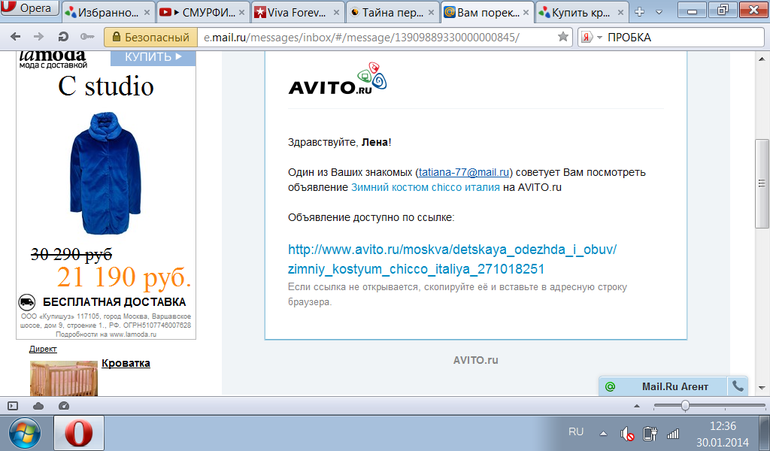Click the Безопасный security badge
Screen dimensions: 770x451
coord(151,37)
